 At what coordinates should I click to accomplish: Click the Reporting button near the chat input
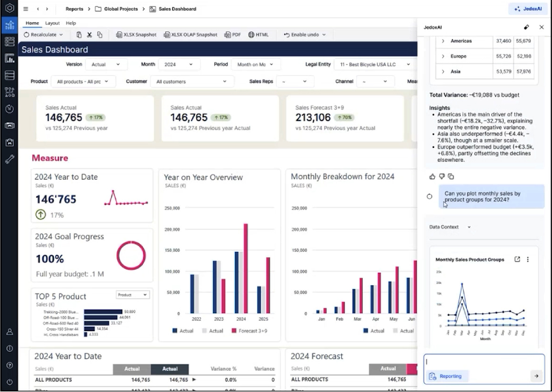(x=447, y=376)
